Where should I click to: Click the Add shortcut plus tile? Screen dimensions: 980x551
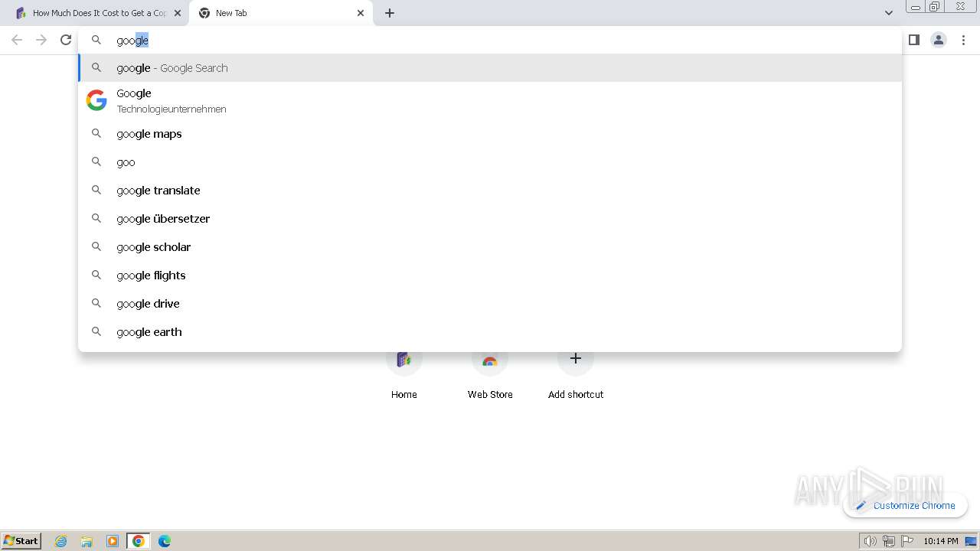click(x=576, y=359)
